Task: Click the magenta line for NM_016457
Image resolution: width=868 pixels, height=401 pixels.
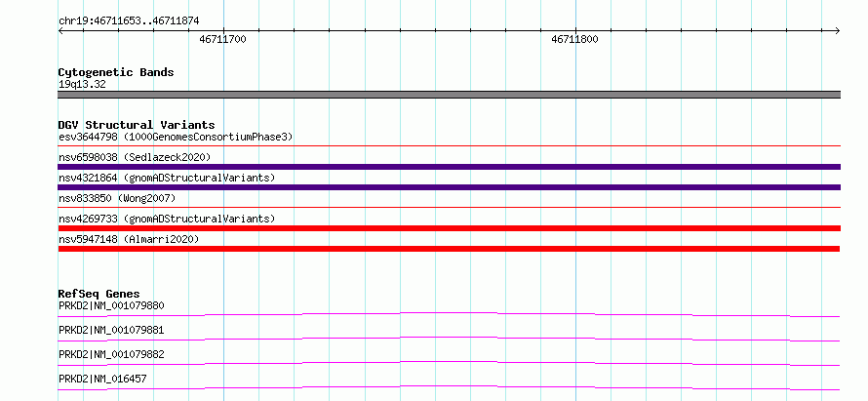Action: [449, 387]
